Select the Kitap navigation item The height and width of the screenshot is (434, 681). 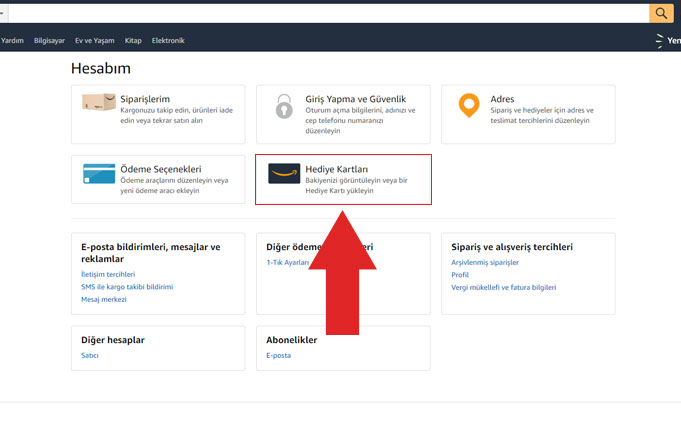coord(133,41)
